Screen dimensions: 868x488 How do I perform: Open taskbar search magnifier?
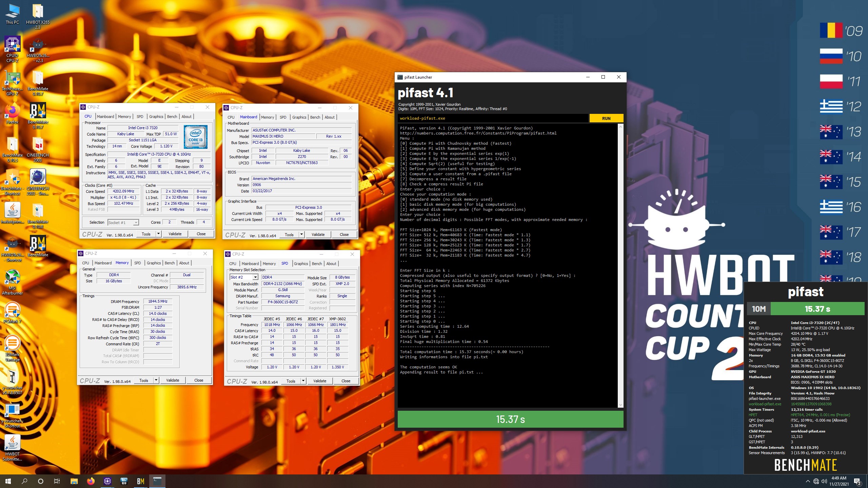point(24,481)
